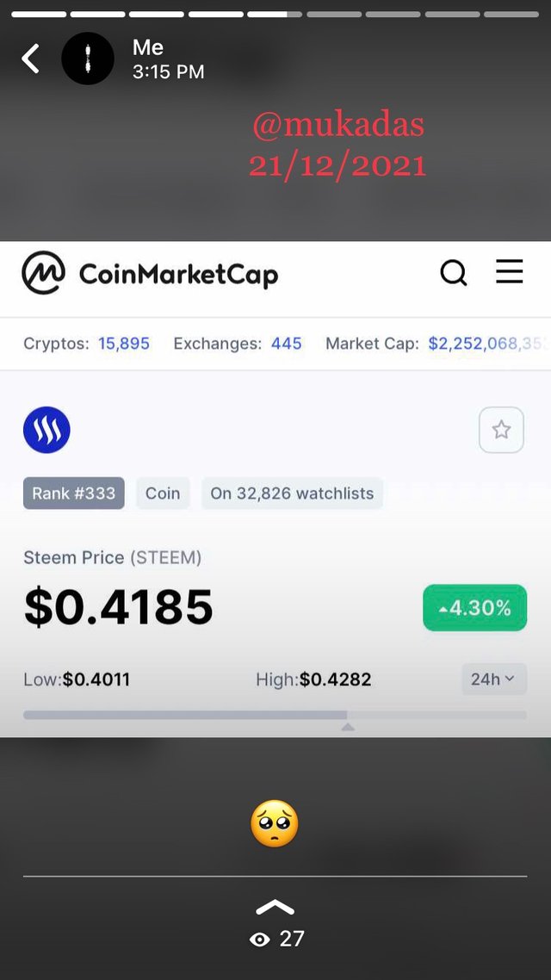Click the Market Cap value link
The width and height of the screenshot is (551, 980).
[486, 344]
